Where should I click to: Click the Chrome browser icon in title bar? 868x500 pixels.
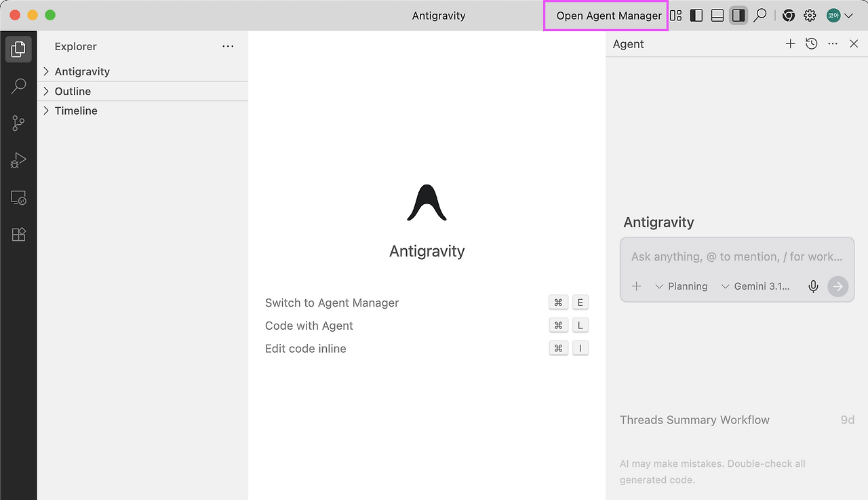pos(789,15)
